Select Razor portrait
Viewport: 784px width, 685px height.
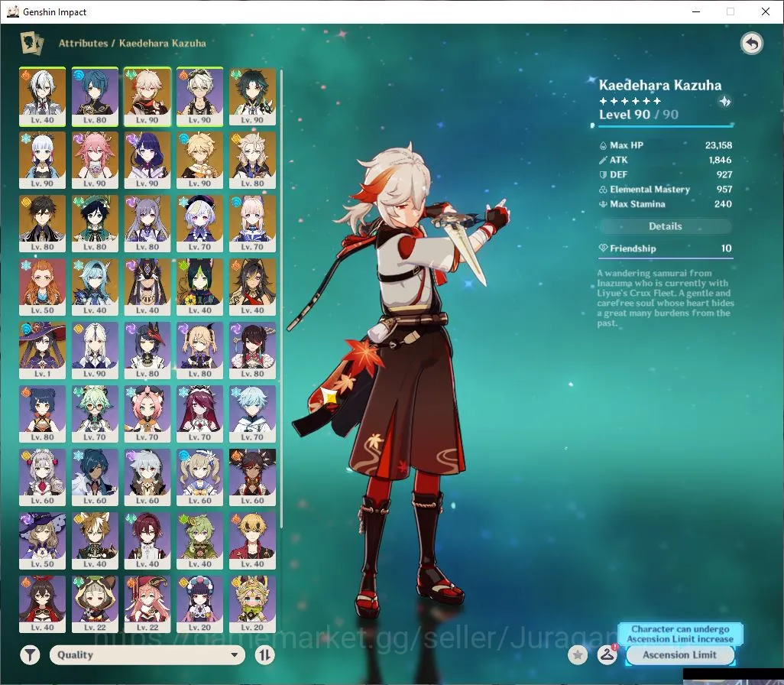(x=147, y=478)
